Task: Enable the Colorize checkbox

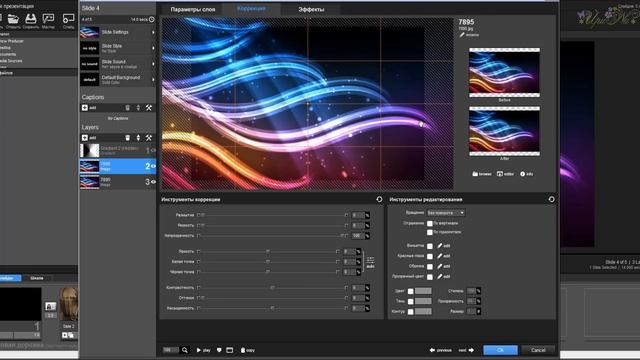Action: coord(411,291)
